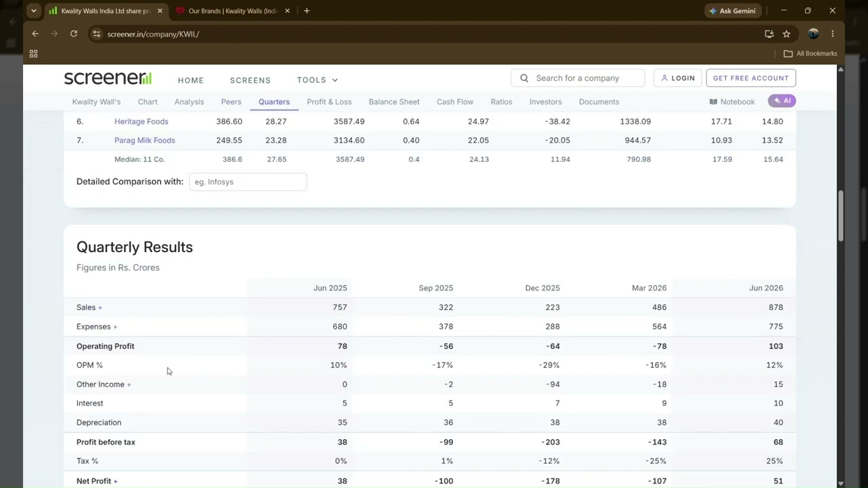Click the search magnifier icon
The width and height of the screenshot is (868, 488).
(524, 78)
